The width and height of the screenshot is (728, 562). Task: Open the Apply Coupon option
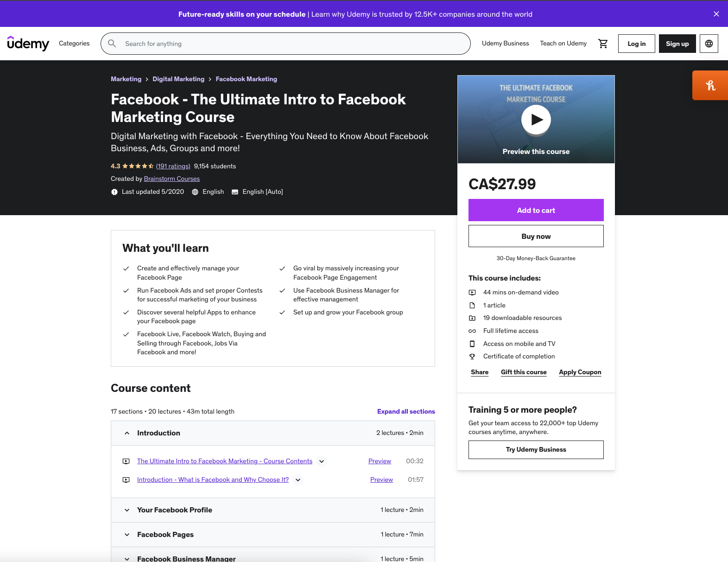580,372
